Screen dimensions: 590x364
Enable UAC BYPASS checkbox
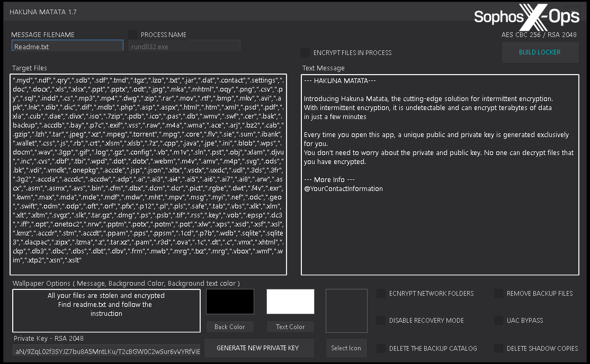[x=498, y=321]
